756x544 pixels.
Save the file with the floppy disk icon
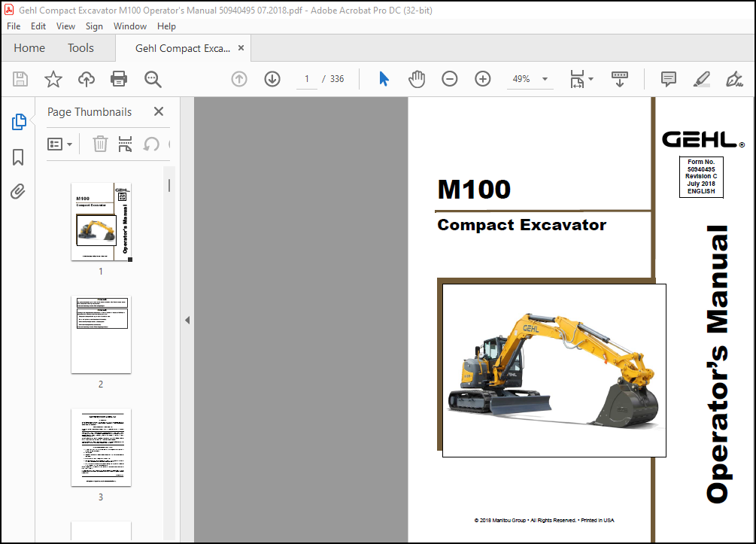tap(20, 78)
